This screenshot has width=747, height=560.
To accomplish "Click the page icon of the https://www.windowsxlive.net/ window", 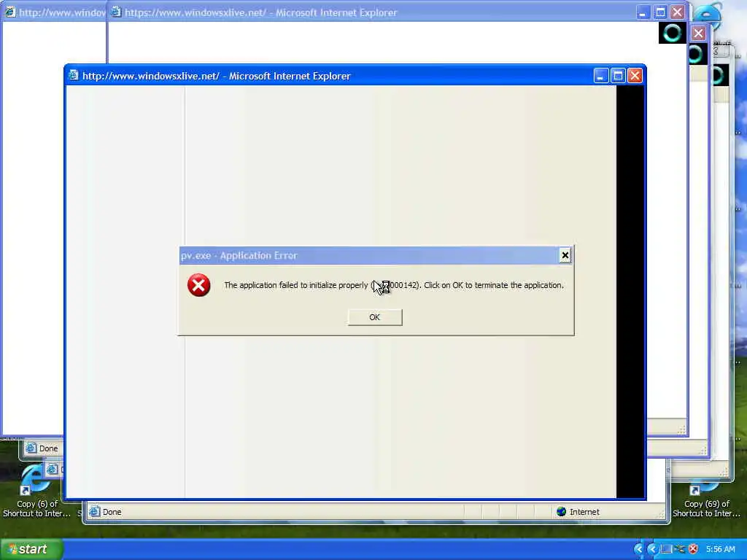I will click(x=116, y=12).
